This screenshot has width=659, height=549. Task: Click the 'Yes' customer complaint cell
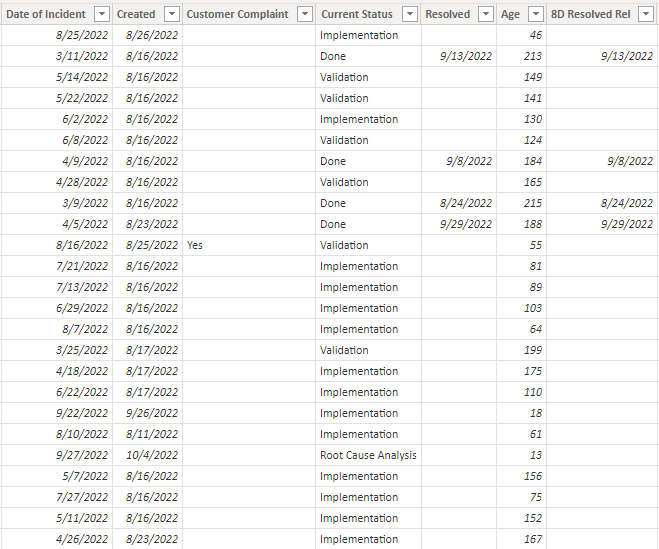pyautogui.click(x=249, y=245)
